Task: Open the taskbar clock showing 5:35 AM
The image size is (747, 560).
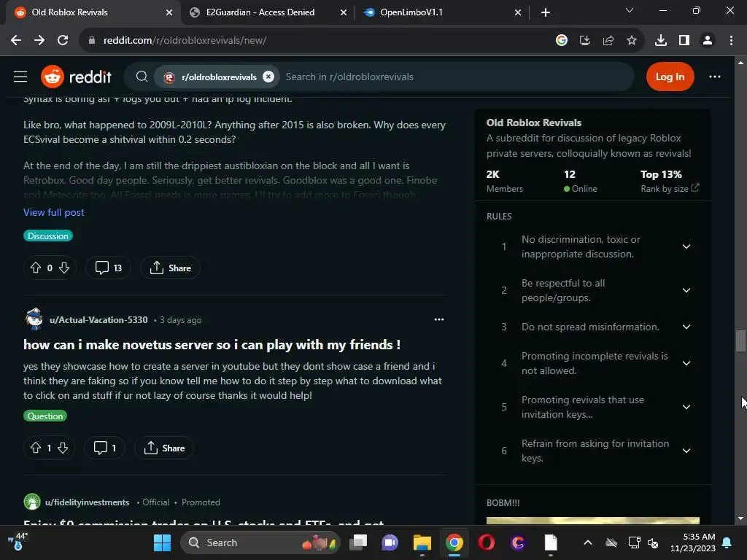Action: (x=693, y=542)
